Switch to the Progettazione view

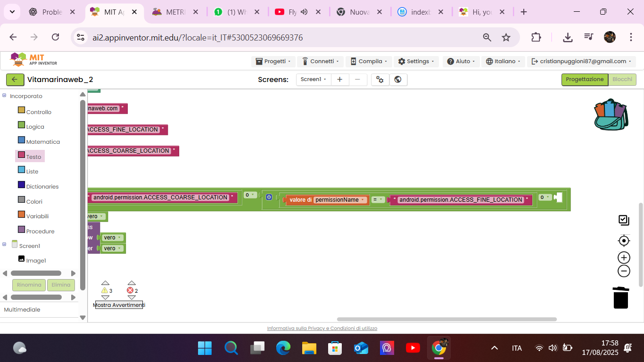[x=585, y=80]
